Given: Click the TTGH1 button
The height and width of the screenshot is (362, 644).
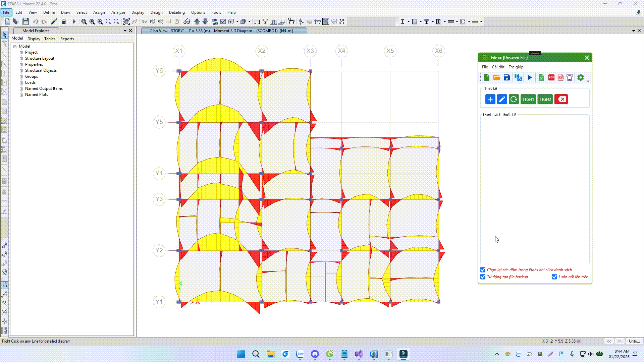Looking at the screenshot, I should click(x=528, y=99).
